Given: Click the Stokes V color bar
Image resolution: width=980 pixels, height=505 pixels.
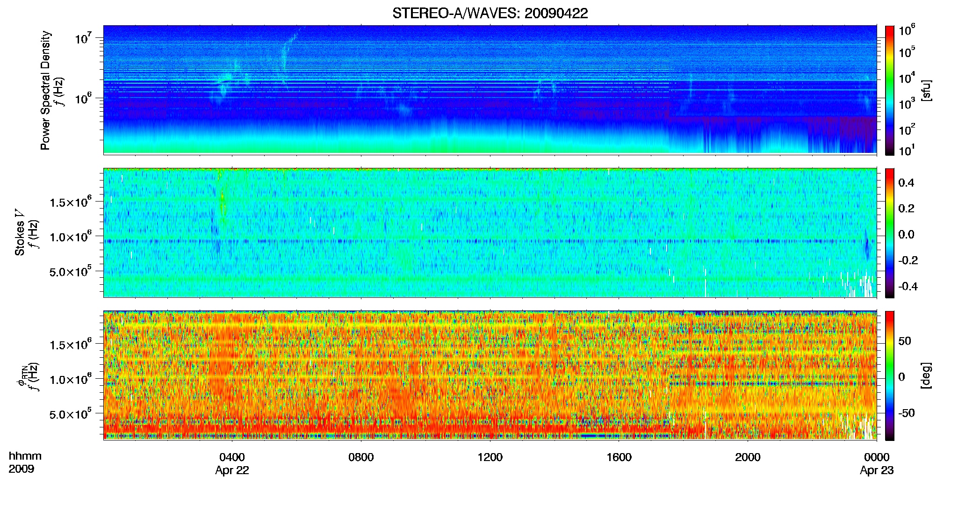Looking at the screenshot, I should [890, 233].
